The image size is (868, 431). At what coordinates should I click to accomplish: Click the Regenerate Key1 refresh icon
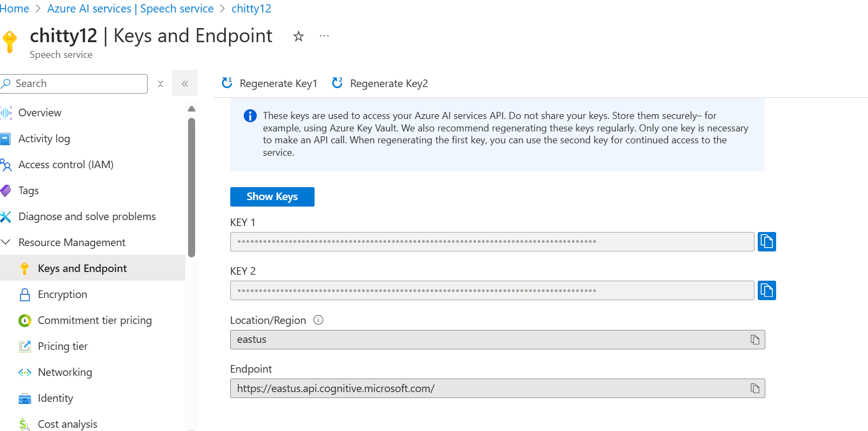click(227, 83)
